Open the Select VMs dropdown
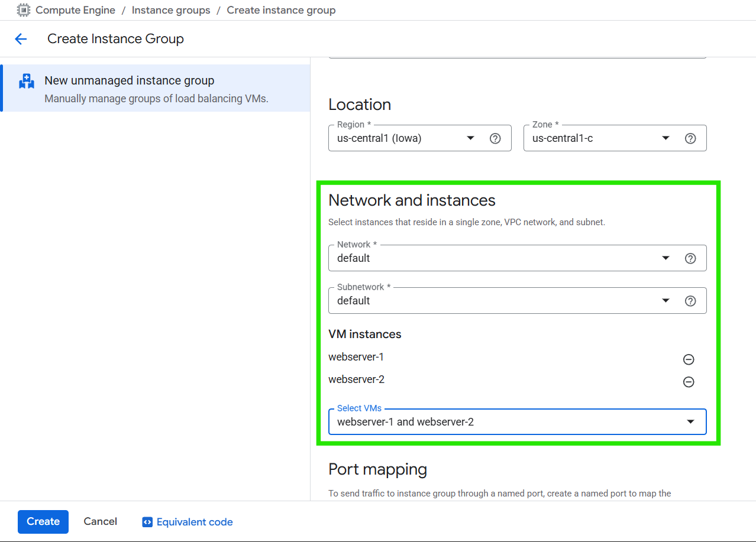The image size is (756, 542). click(x=690, y=422)
